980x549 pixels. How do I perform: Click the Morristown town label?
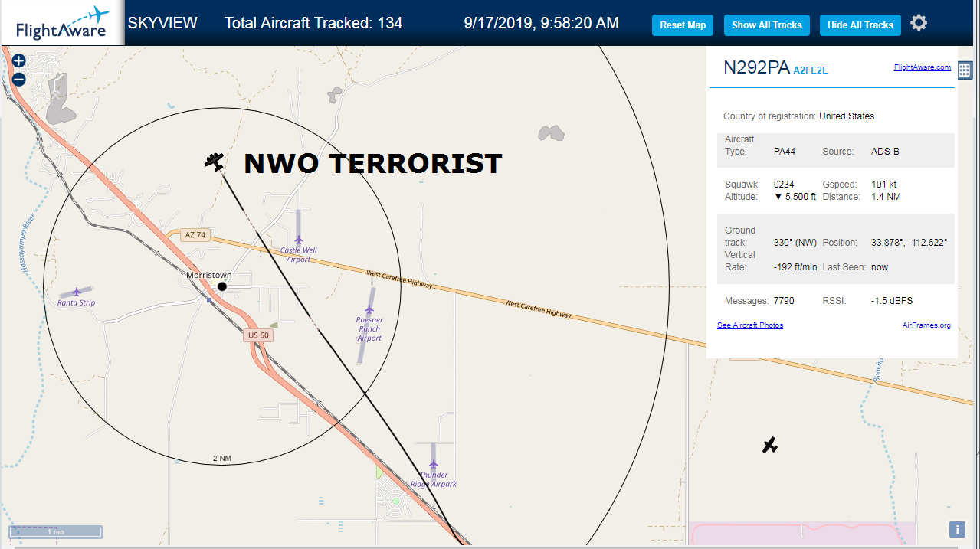(x=208, y=275)
